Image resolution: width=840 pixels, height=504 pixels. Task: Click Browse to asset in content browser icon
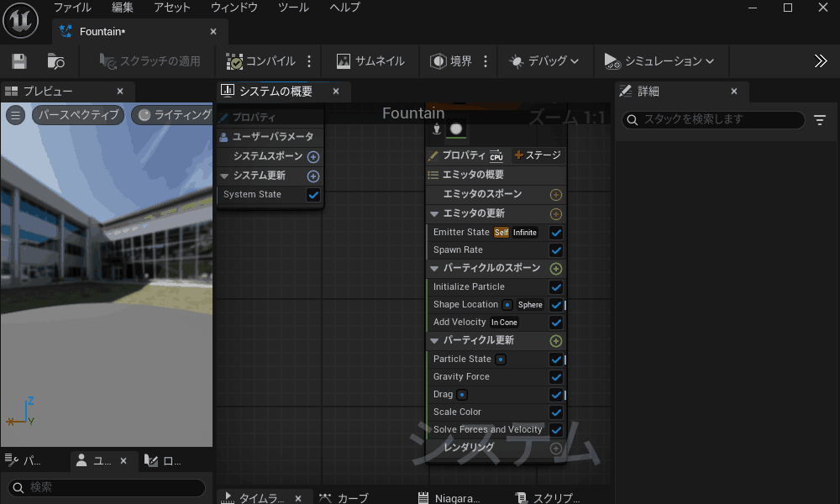coord(55,61)
